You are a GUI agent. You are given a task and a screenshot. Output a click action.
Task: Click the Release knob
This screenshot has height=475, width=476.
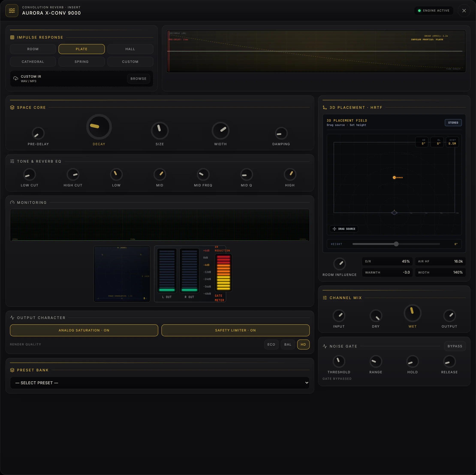coord(449,362)
